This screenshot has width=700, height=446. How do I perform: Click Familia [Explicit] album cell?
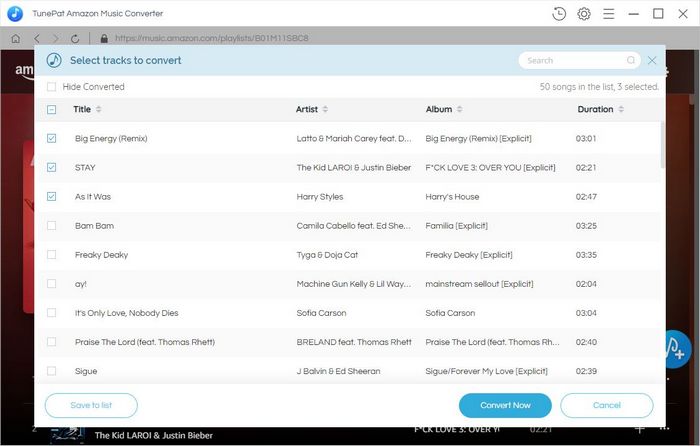coord(456,225)
